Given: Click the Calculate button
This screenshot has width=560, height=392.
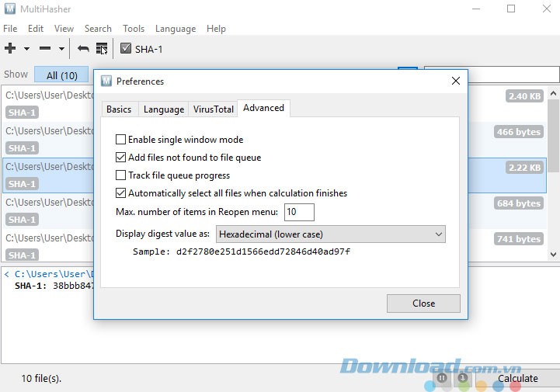Looking at the screenshot, I should point(517,379).
